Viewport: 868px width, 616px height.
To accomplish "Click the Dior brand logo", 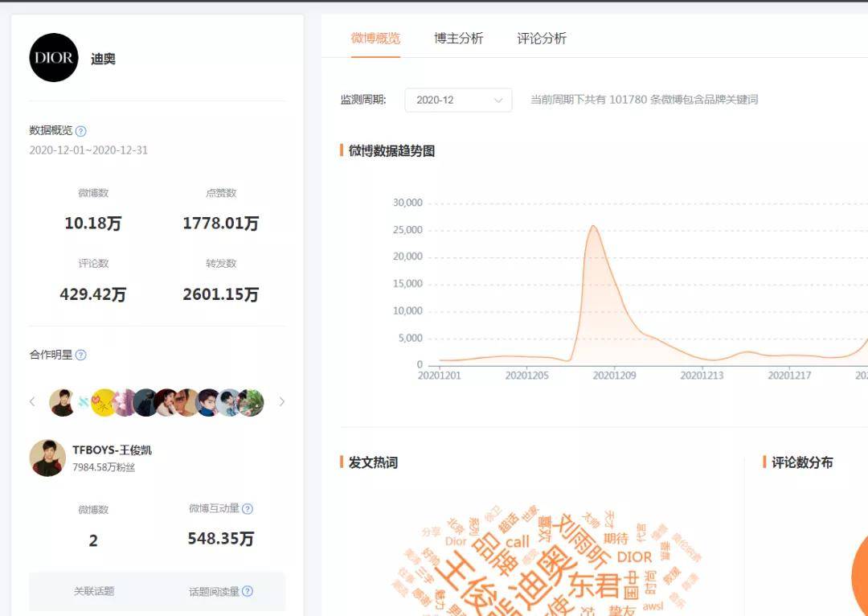I will (54, 58).
